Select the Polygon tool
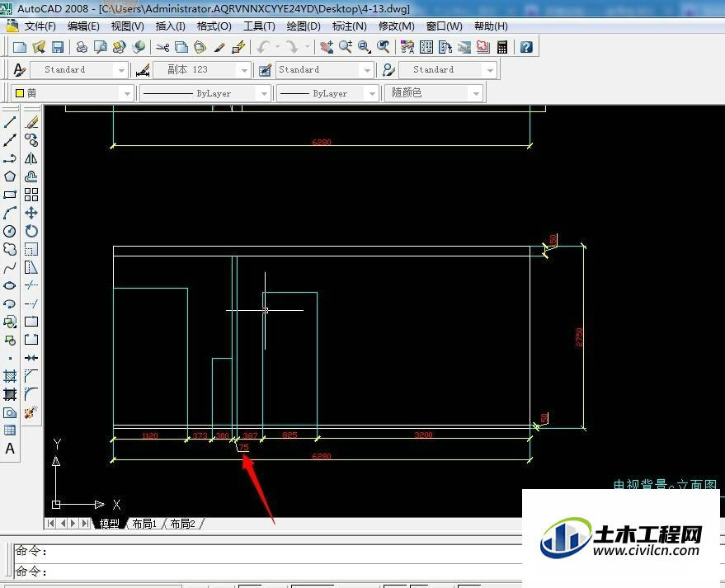The width and height of the screenshot is (725, 588). pos(10,176)
